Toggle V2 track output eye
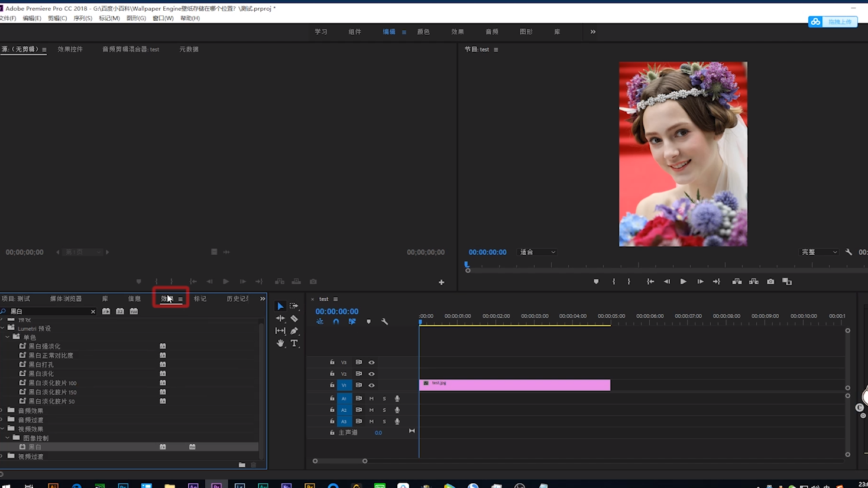 pyautogui.click(x=371, y=374)
